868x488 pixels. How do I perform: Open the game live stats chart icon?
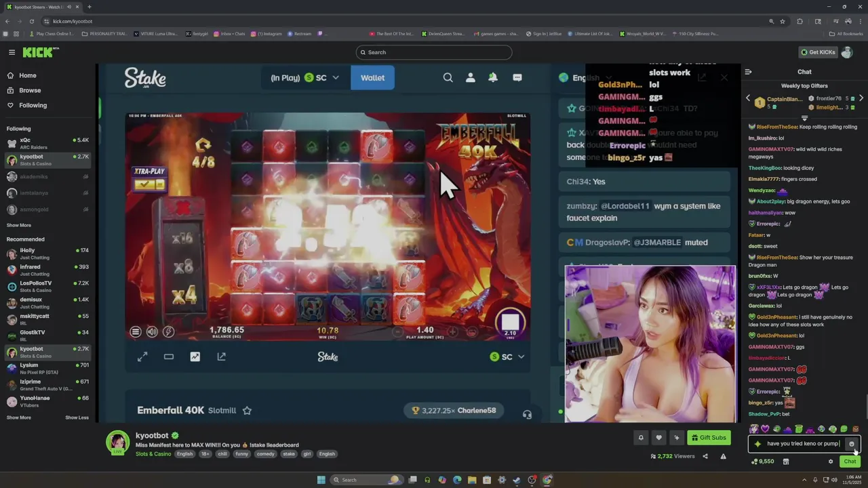195,357
